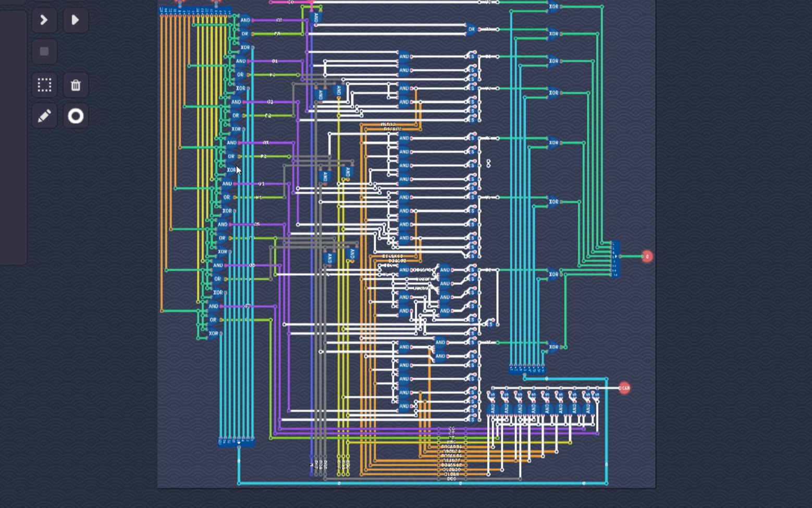Select the OR gate directly below the G7 AND gate
The height and width of the screenshot is (508, 812).
(x=213, y=320)
